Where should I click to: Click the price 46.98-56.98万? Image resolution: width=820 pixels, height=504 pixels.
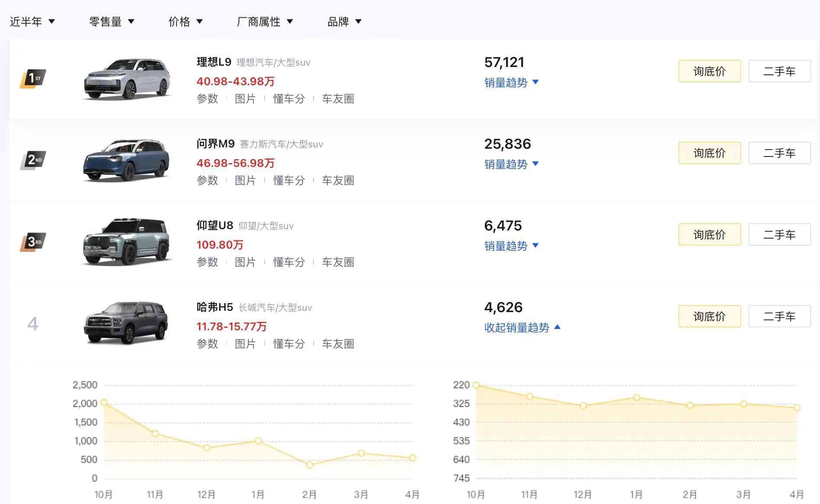coord(235,163)
